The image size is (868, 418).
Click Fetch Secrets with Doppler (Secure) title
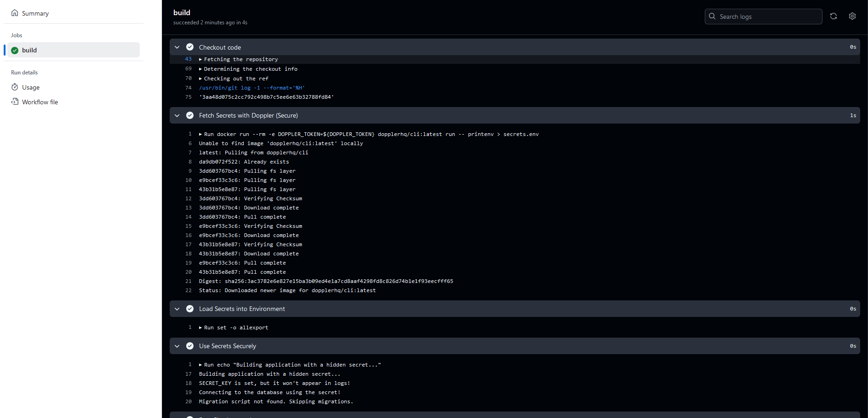[248, 115]
